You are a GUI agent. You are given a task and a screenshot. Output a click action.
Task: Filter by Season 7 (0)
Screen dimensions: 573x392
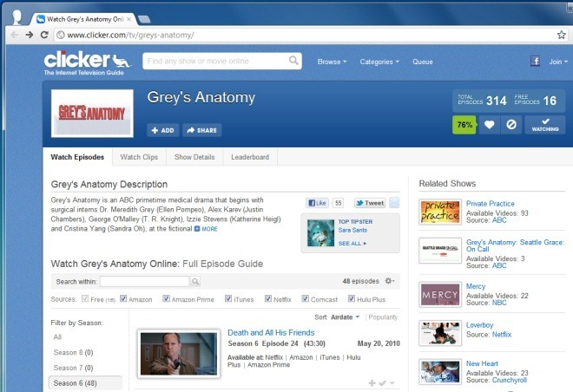click(73, 368)
